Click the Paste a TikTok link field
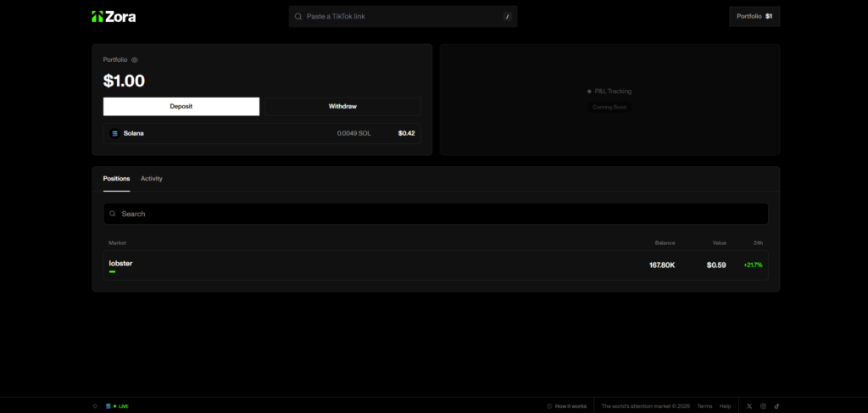This screenshot has width=868, height=413. [398, 16]
